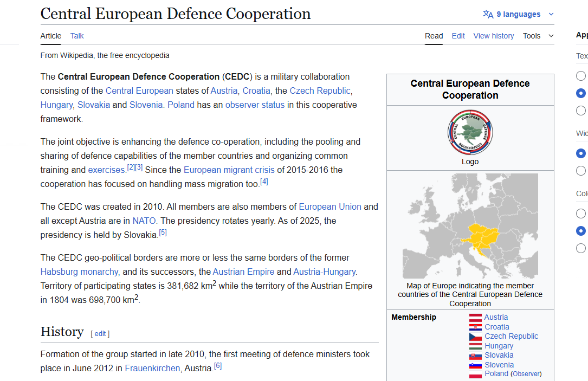Select the second width radio button
Image resolution: width=588 pixels, height=381 pixels.
581,171
